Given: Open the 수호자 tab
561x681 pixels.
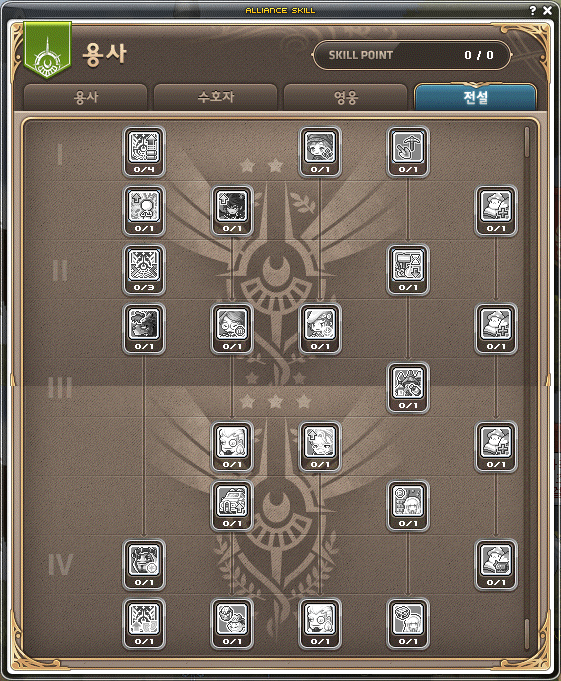Looking at the screenshot, I should (x=215, y=97).
